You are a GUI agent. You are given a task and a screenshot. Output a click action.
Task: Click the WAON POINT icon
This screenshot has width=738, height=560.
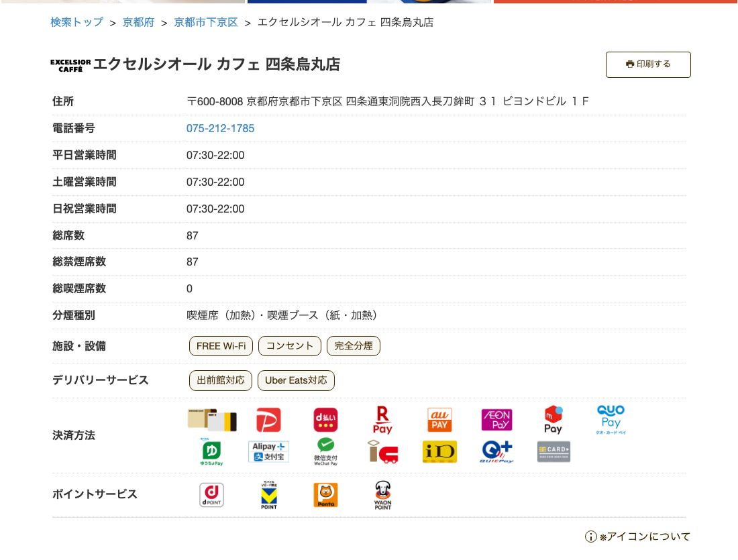(382, 495)
